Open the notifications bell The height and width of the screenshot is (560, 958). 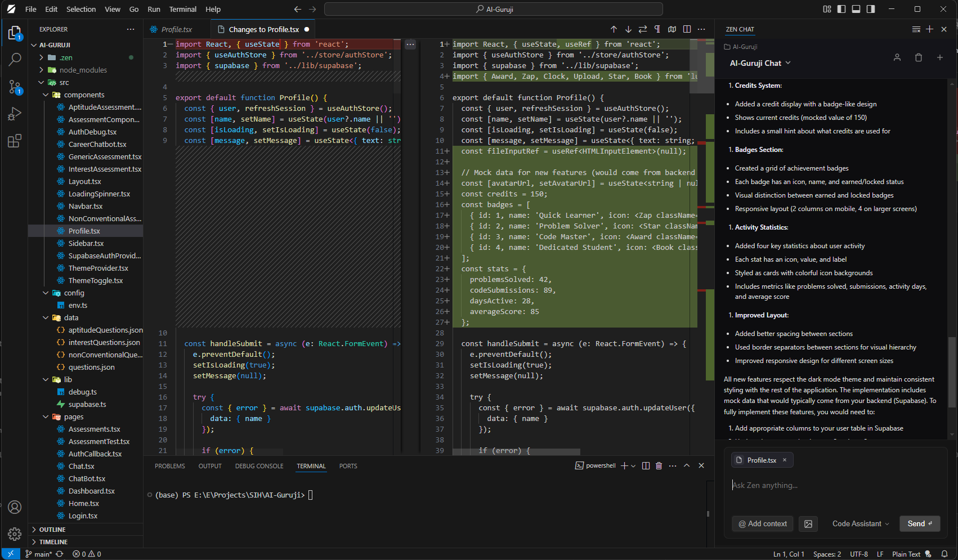coord(944,554)
